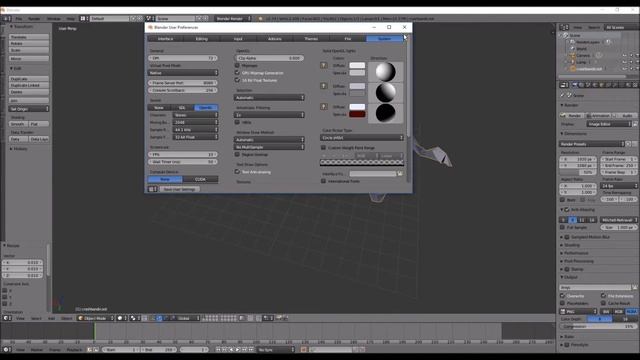This screenshot has width=640, height=360.
Task: Open the Render tab in Properties editor
Action: coord(575,85)
